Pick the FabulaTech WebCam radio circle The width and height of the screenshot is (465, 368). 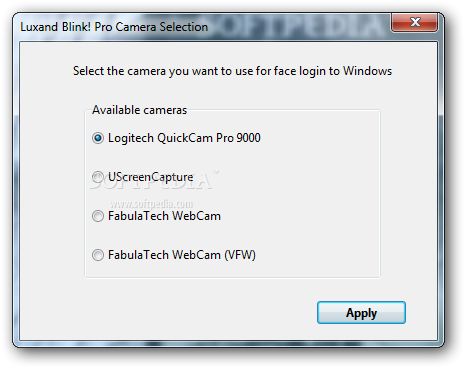tap(98, 216)
